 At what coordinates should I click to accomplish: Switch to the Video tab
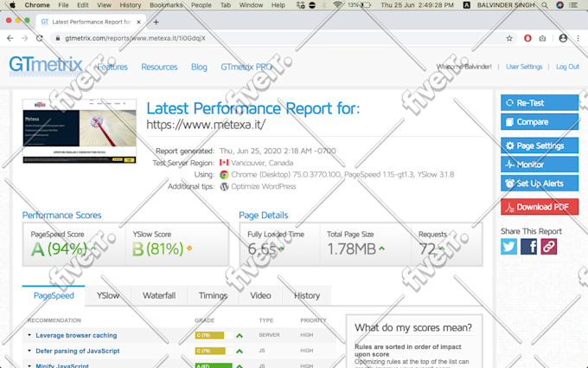pos(260,296)
